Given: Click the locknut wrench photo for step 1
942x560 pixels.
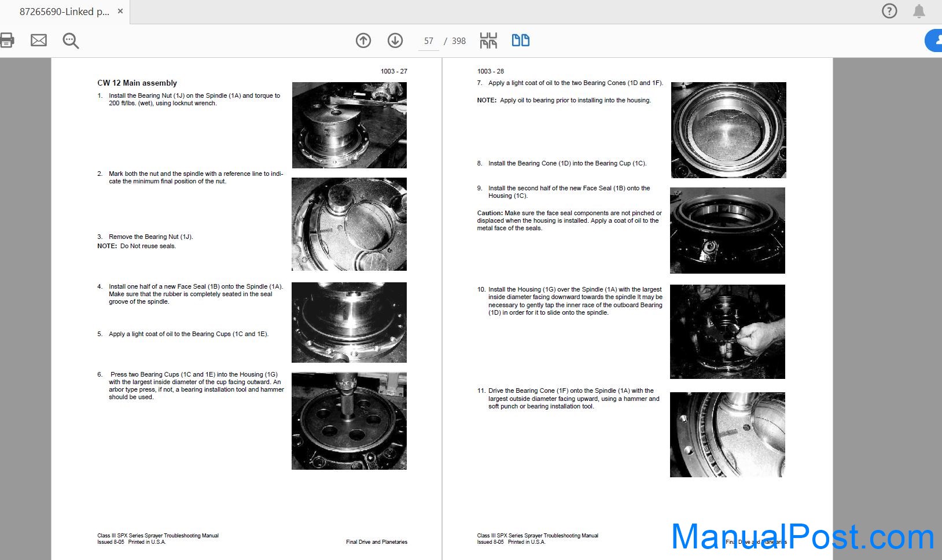Looking at the screenshot, I should 349,125.
